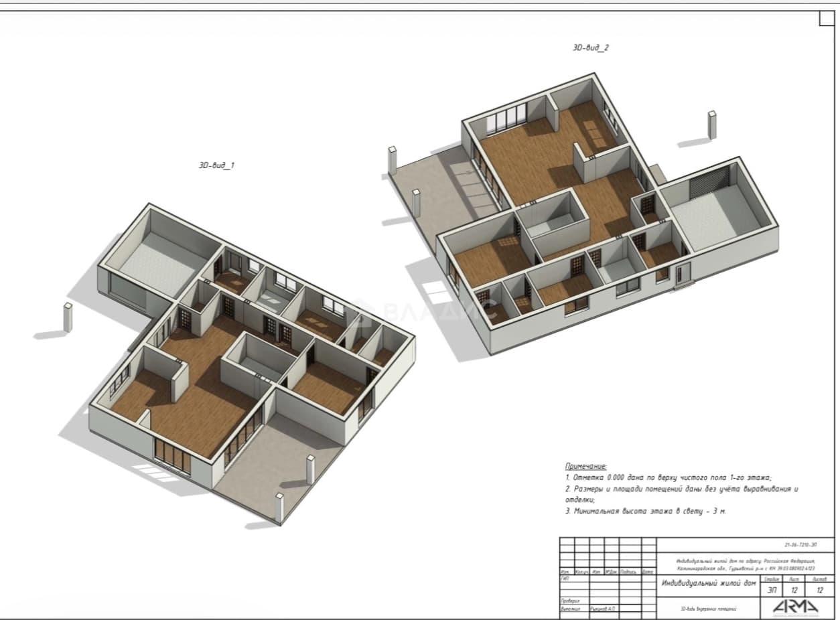
Task: Click the 'ГИП' row label
Action: point(565,578)
